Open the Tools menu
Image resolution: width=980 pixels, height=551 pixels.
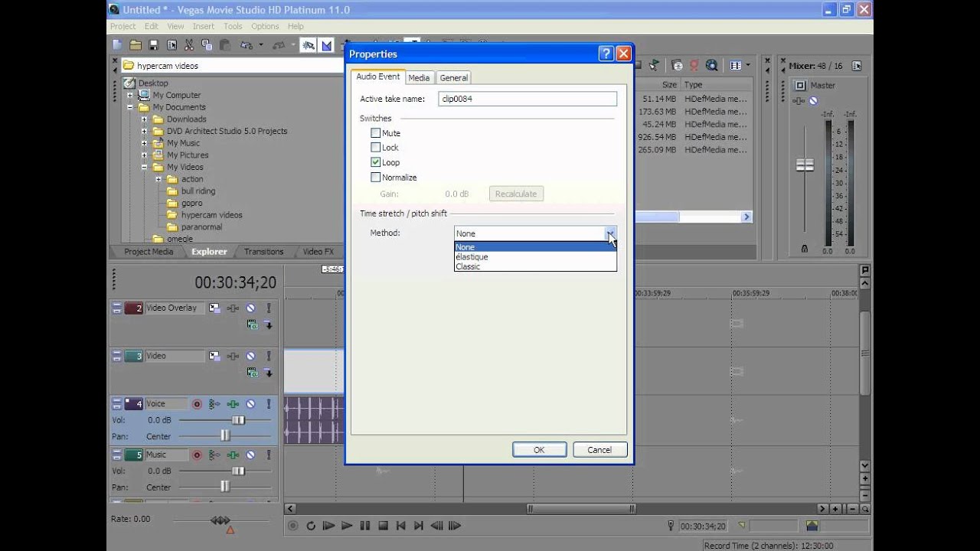coord(233,26)
